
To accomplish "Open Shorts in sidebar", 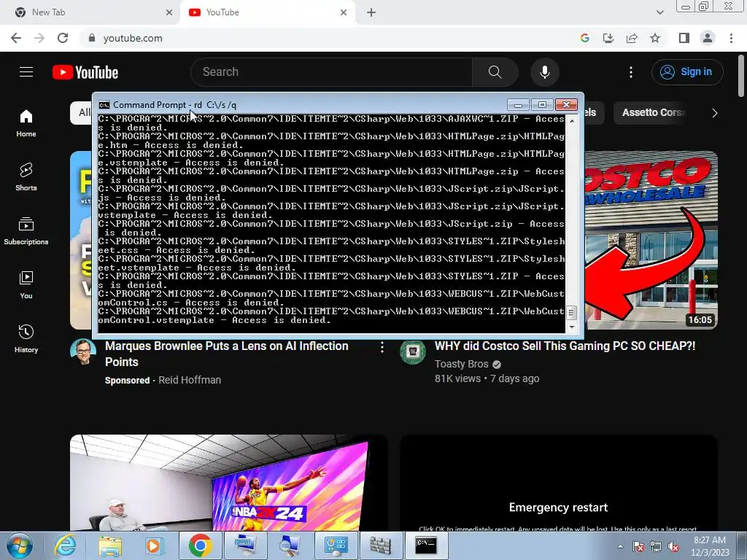I will [x=26, y=177].
